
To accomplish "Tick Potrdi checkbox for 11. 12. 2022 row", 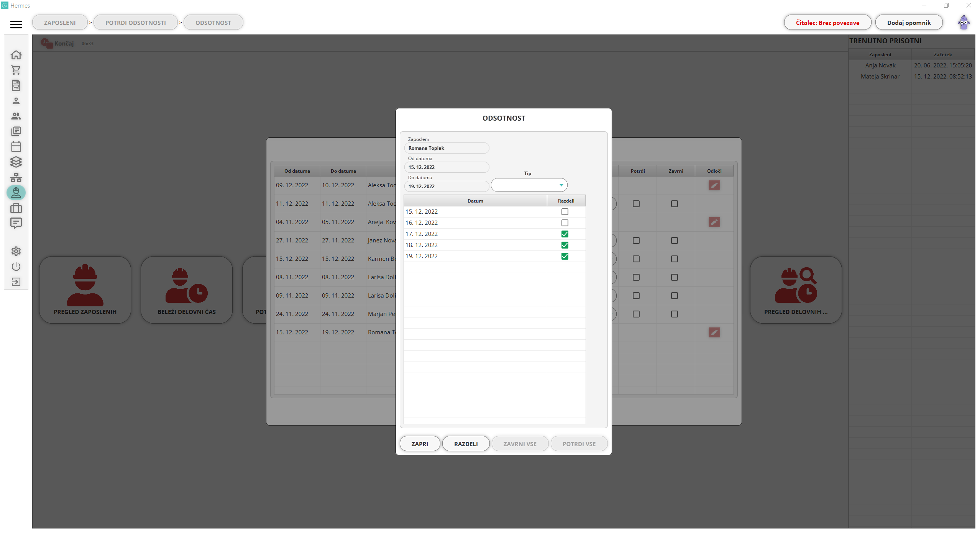I will click(636, 204).
